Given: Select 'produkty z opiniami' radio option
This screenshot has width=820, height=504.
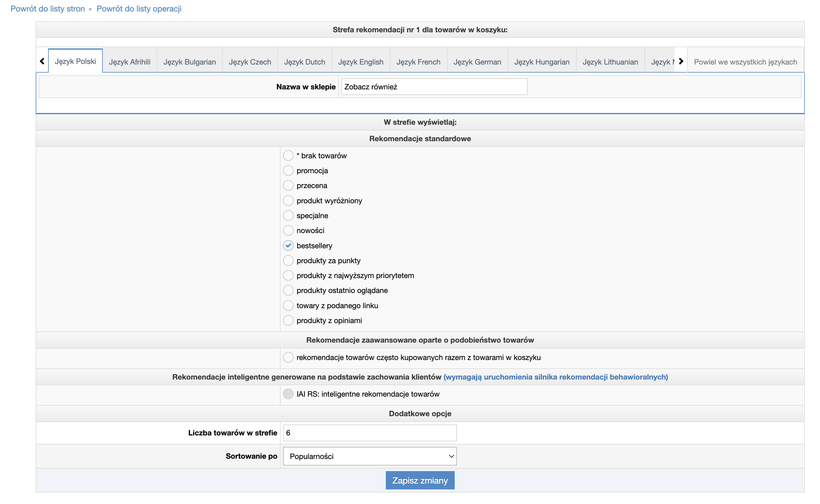Looking at the screenshot, I should [288, 320].
